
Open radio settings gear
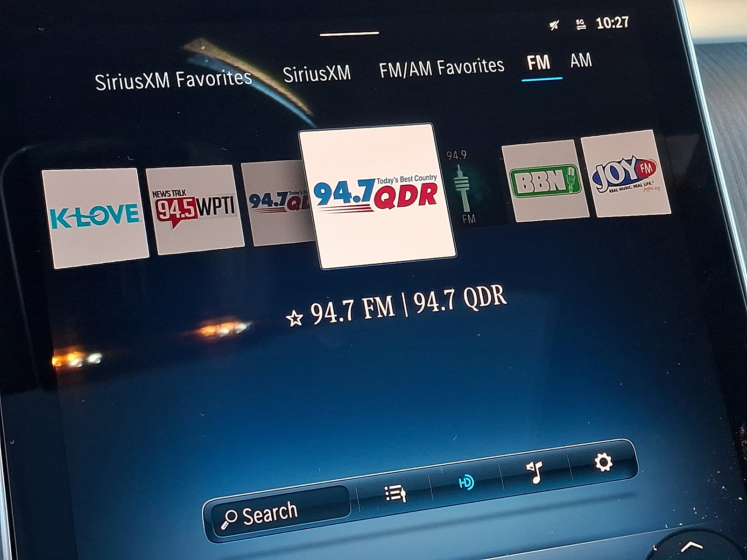coord(603,462)
